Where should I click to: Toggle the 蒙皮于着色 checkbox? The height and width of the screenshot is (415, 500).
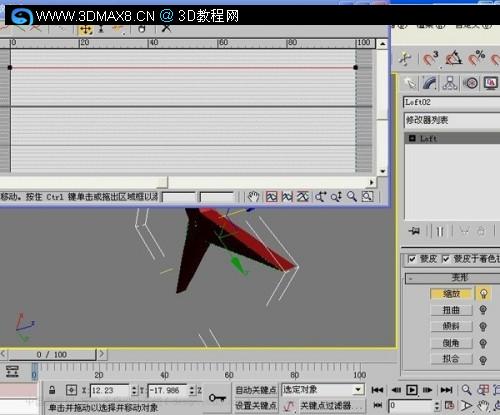(x=446, y=259)
